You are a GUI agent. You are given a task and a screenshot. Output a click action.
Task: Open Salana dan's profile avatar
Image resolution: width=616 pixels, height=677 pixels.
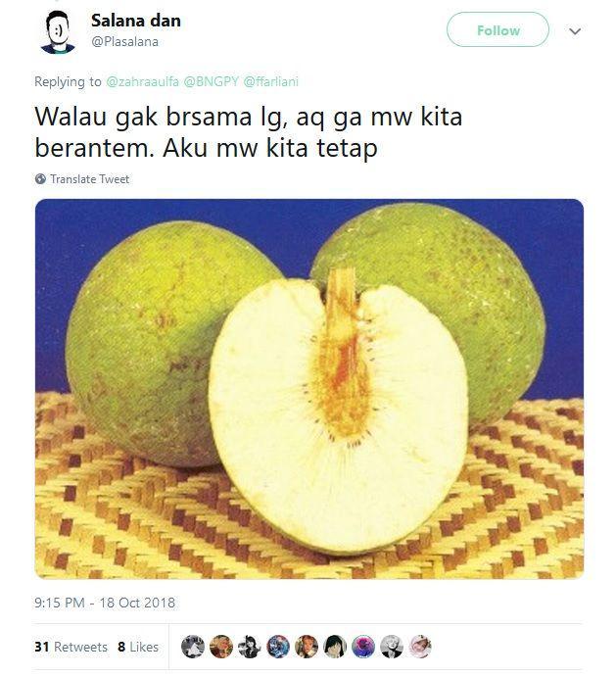(x=58, y=31)
